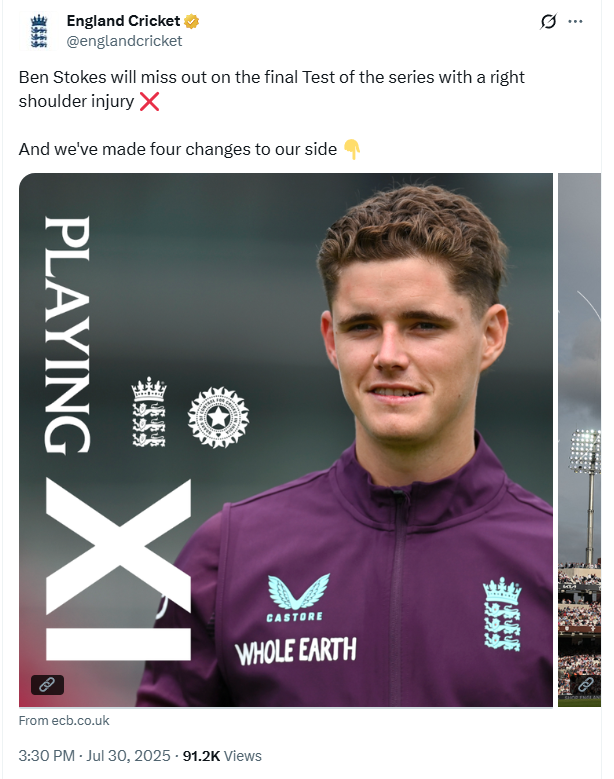Click the England crest in the image
The width and height of the screenshot is (614, 779).
149,411
